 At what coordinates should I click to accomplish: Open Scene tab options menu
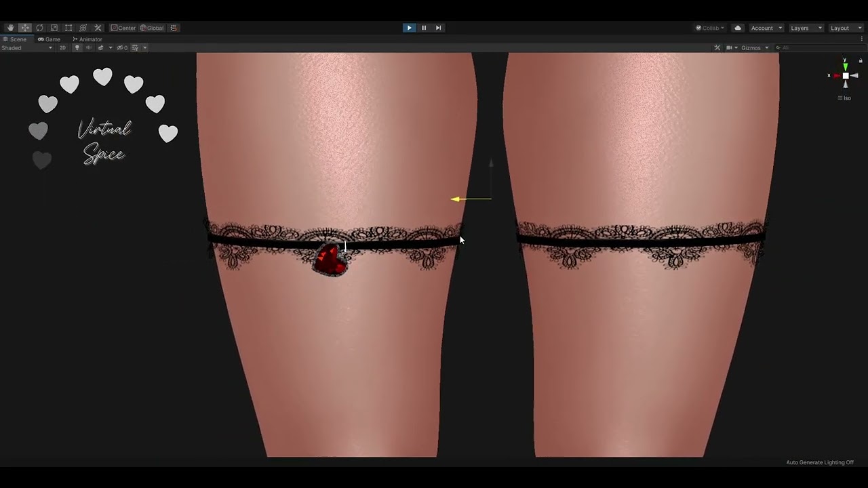click(x=863, y=39)
